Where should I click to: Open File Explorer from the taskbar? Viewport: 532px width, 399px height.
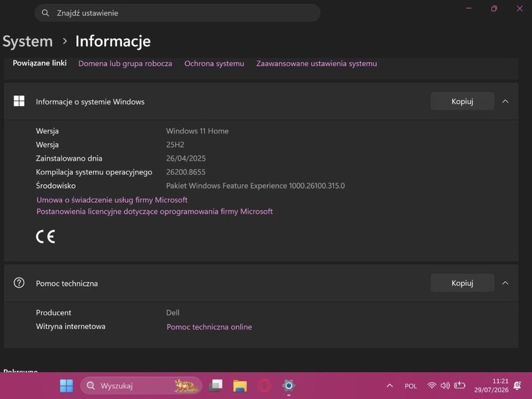240,386
